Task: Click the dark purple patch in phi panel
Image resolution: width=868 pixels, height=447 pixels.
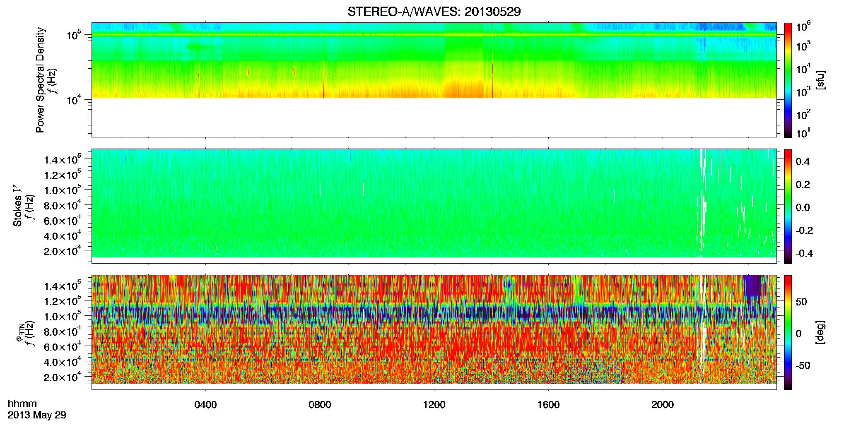Action: (x=752, y=286)
